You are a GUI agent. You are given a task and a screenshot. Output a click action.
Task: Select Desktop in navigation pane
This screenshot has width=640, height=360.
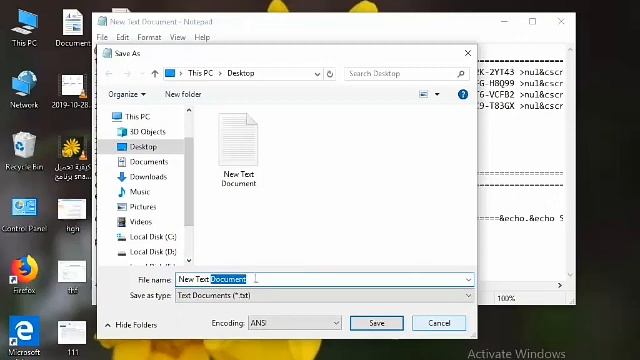point(137,147)
